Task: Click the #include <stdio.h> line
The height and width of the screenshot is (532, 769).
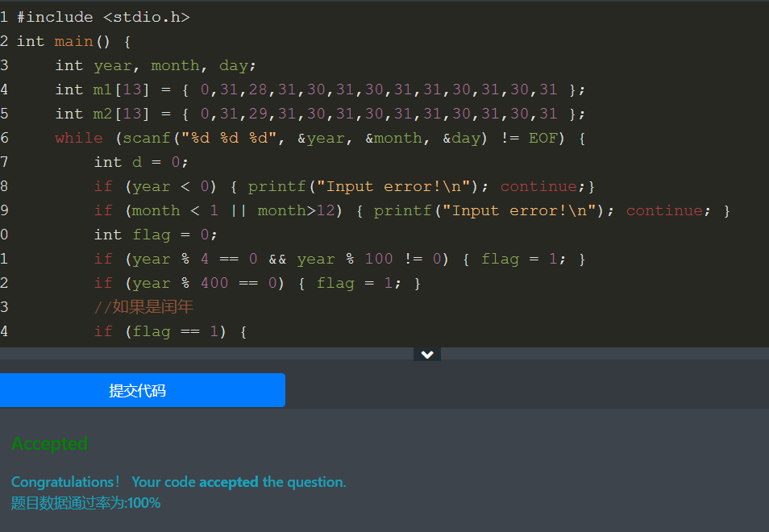Action: pyautogui.click(x=103, y=17)
